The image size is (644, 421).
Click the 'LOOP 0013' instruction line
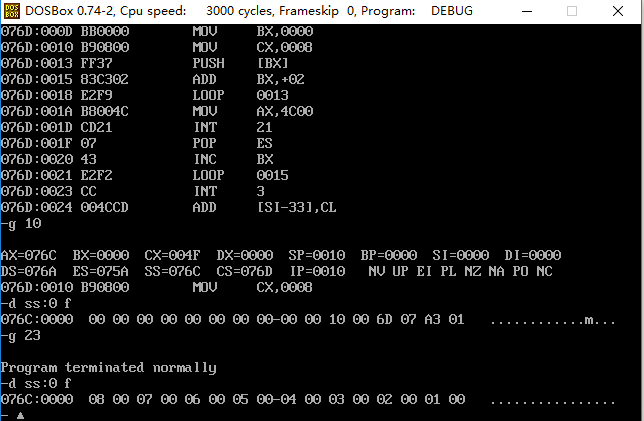click(x=145, y=95)
